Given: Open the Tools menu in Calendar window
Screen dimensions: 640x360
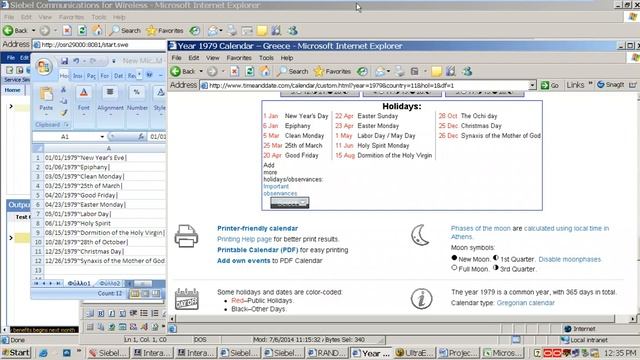Looking at the screenshot, I should (x=266, y=58).
